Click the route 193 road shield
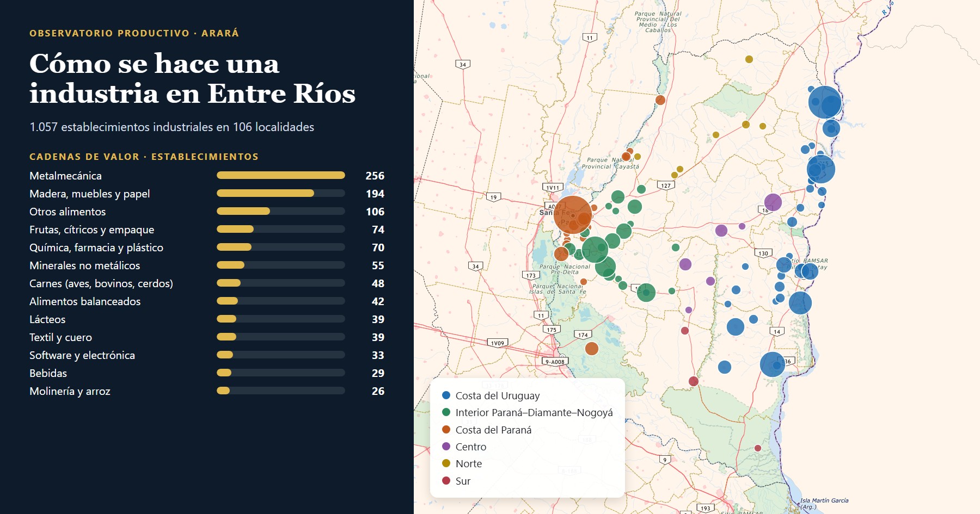Screen dimensions: 980x514 click(706, 508)
